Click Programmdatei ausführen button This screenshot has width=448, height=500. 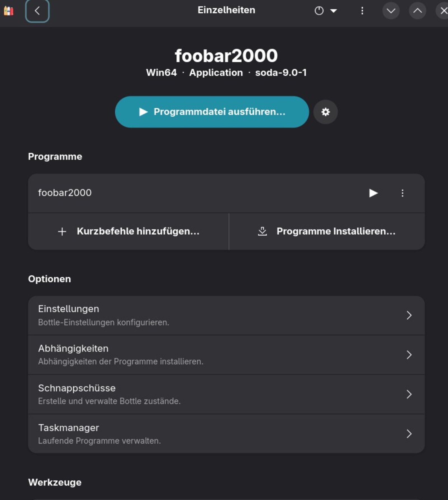[212, 112]
